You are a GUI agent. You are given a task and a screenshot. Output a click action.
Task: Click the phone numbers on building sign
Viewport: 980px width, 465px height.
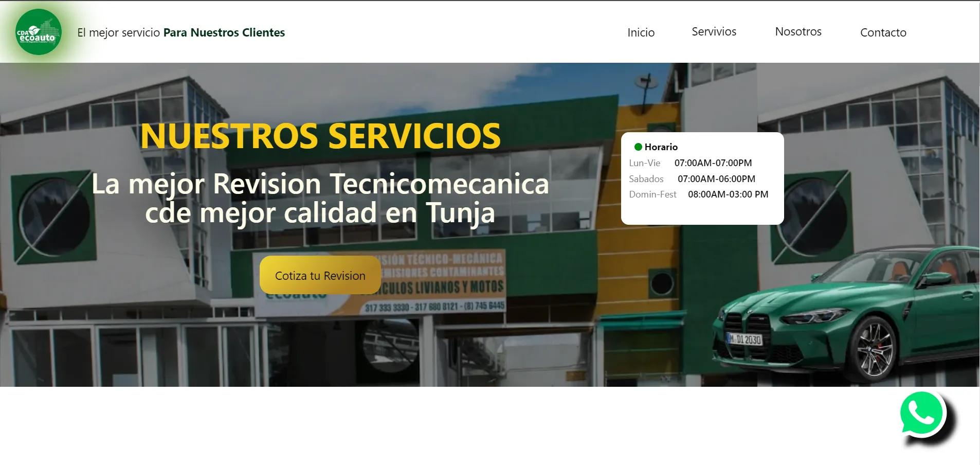click(x=434, y=307)
